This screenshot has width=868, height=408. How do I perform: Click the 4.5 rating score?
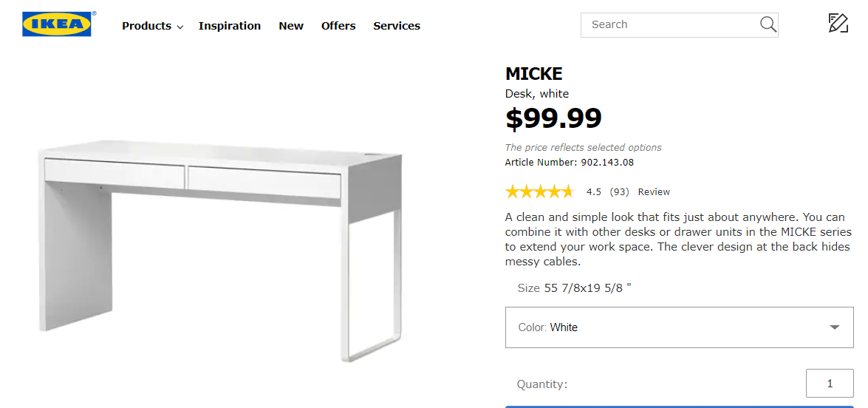[594, 192]
